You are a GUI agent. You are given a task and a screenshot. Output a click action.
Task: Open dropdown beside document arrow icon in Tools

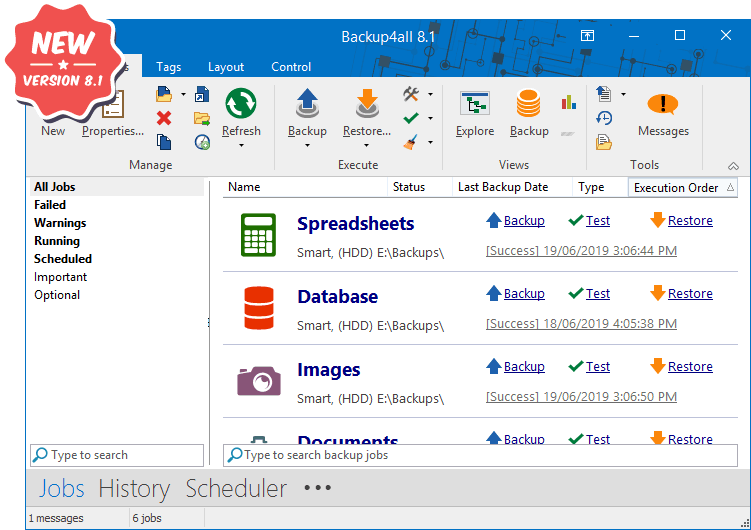click(x=623, y=94)
